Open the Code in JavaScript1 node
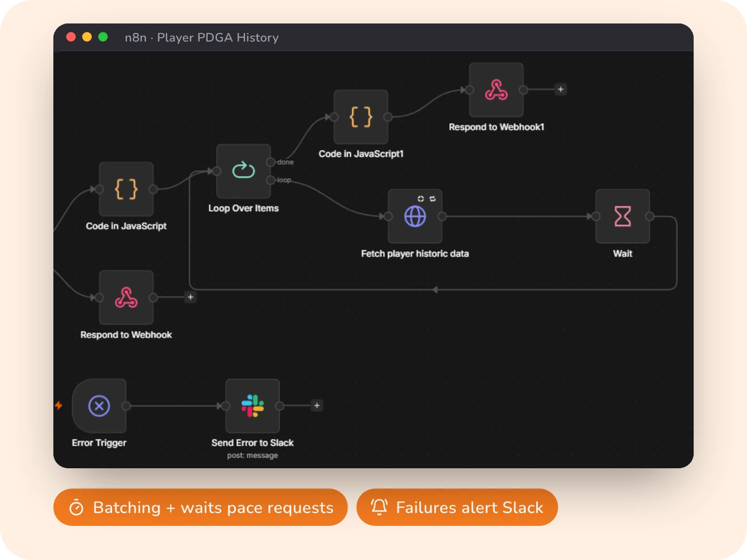Screen dimensions: 747x560 pyautogui.click(x=361, y=117)
